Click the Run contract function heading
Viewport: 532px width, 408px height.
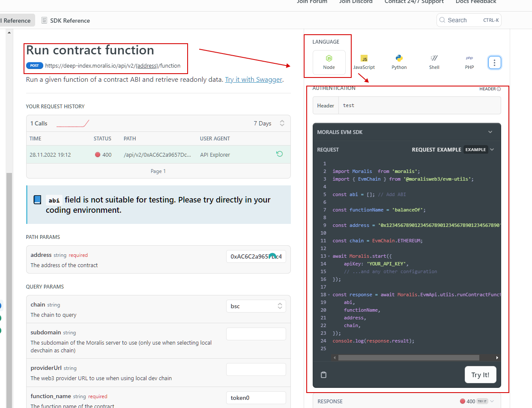(90, 50)
